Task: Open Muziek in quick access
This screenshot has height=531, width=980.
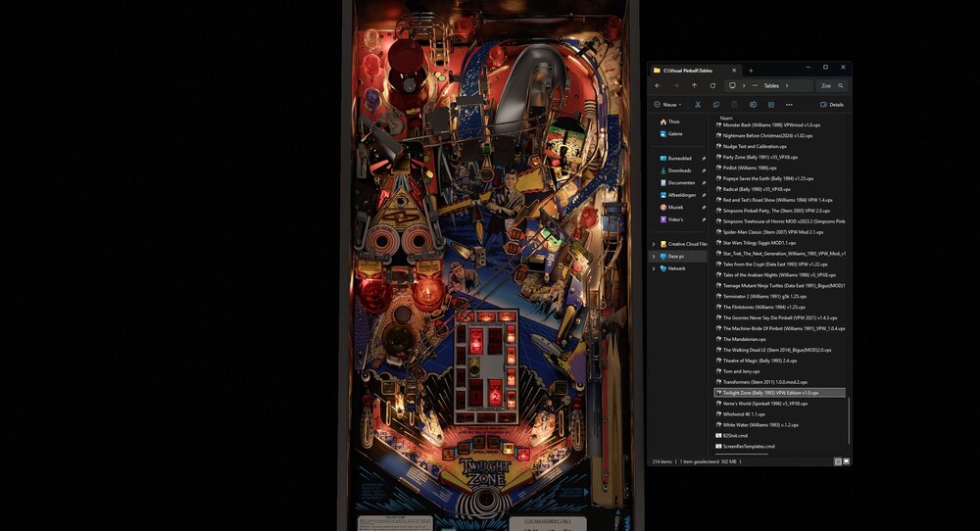Action: pyautogui.click(x=675, y=208)
